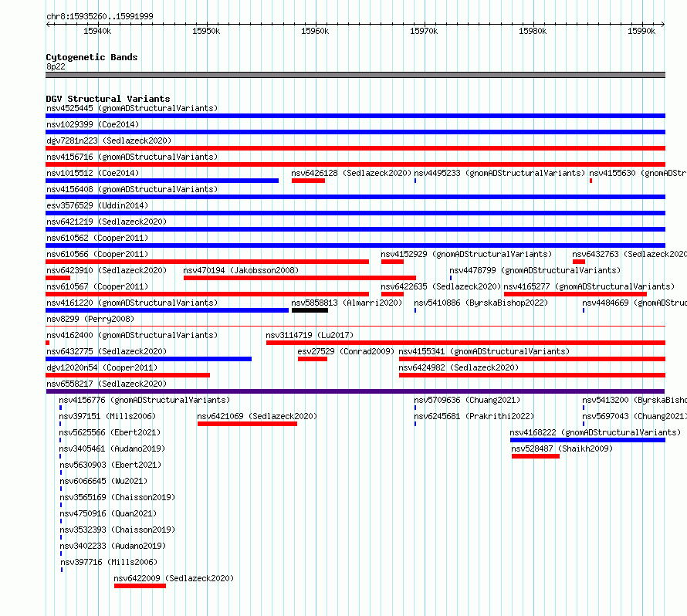
Task: Open nsv397716 (Mills2006) label
Action: tap(109, 562)
